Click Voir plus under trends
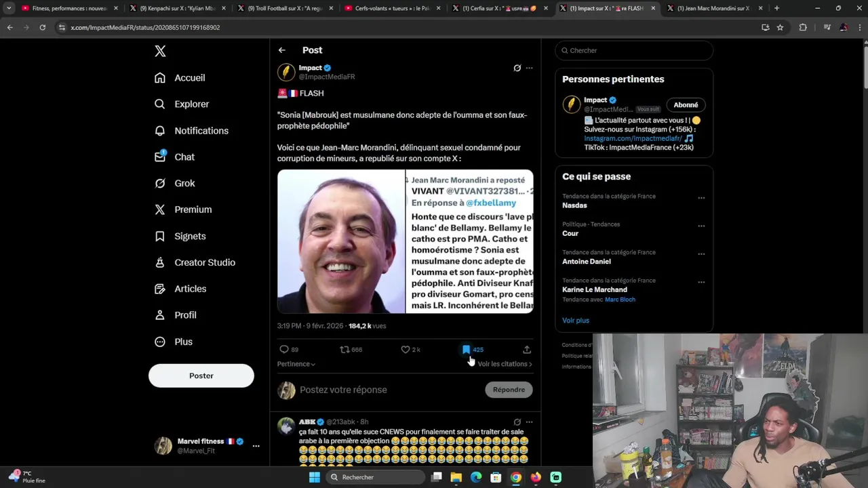The height and width of the screenshot is (488, 868). click(x=576, y=321)
